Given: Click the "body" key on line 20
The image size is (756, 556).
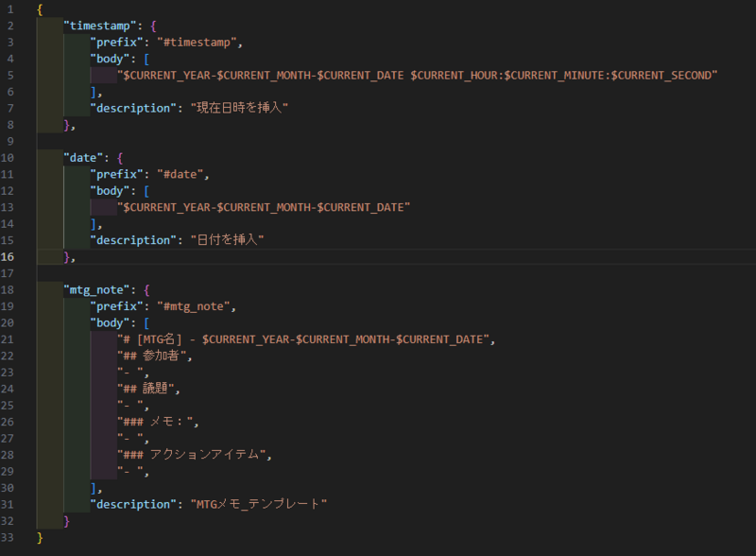Looking at the screenshot, I should [x=110, y=322].
